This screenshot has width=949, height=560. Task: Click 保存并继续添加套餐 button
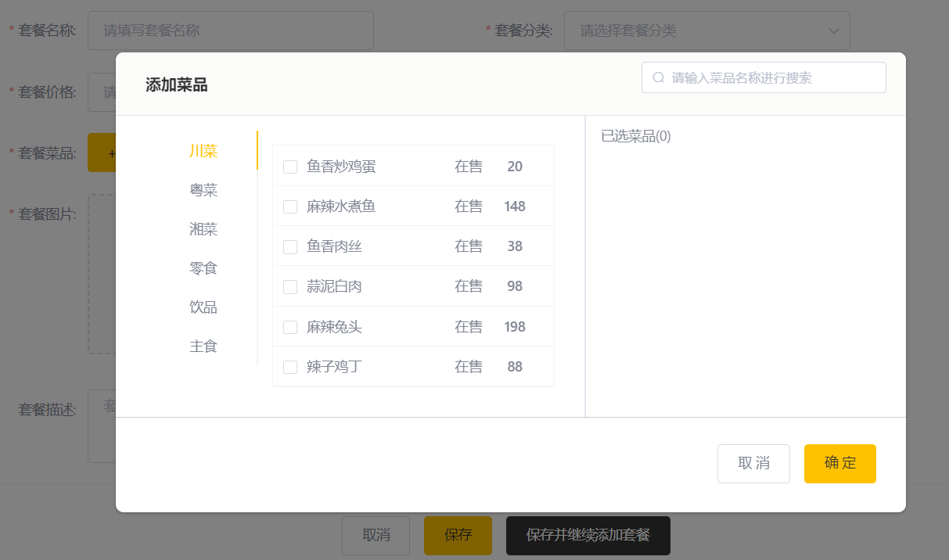pyautogui.click(x=588, y=535)
